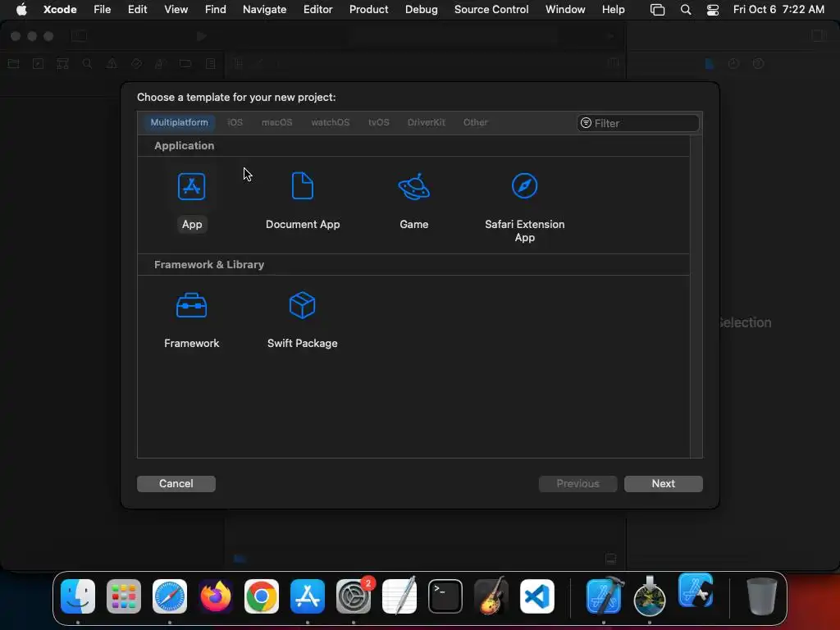Open the macOS installer Dock icon
The image size is (840, 630).
(650, 596)
